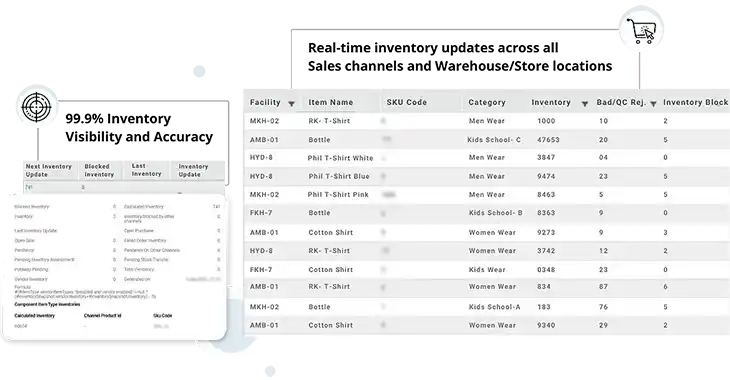Click the Kids School- C category cell
730x380 pixels.
[x=494, y=140]
